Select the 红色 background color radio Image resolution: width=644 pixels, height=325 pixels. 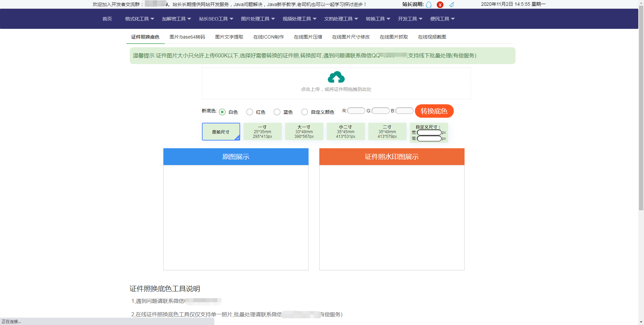(250, 112)
